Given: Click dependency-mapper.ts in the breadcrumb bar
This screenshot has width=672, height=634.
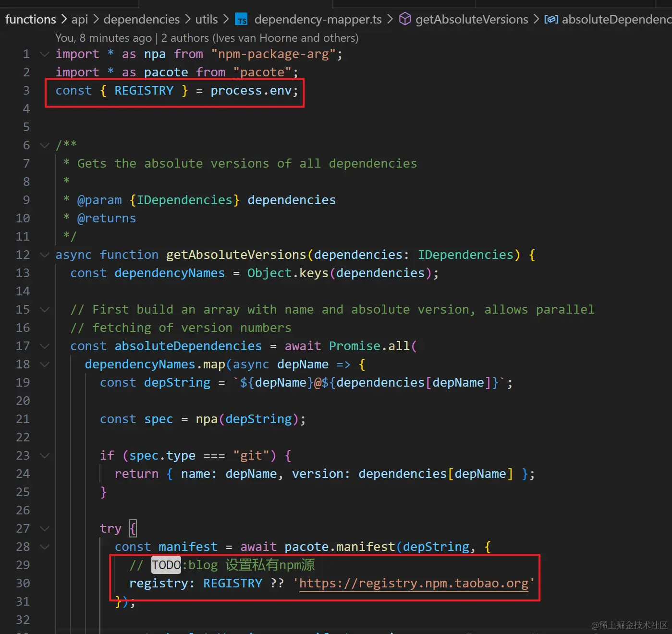Looking at the screenshot, I should pos(318,19).
